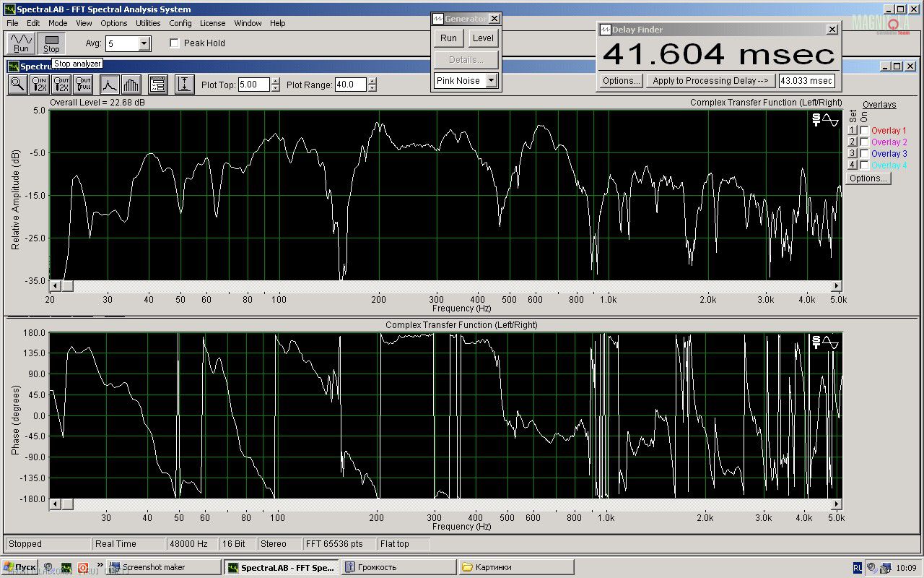Switch to Громкость taskbar window
Viewport: 924px width, 578px height.
[x=398, y=567]
